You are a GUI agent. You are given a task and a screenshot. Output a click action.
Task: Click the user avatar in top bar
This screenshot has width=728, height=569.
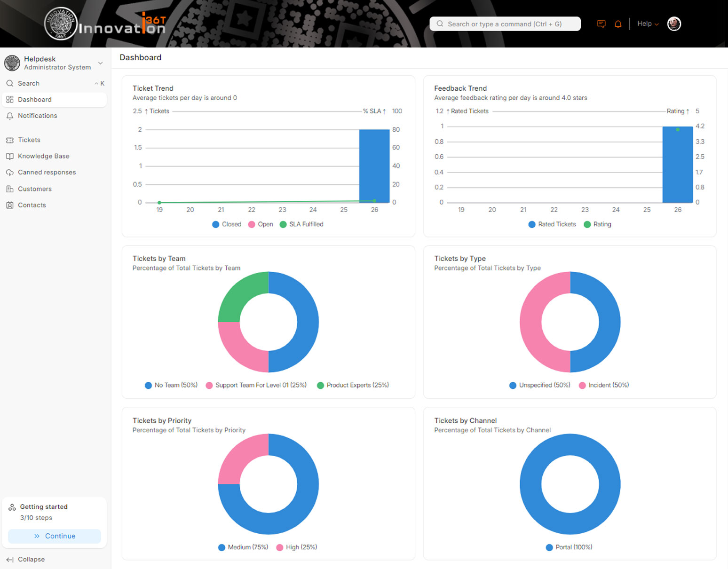(674, 24)
